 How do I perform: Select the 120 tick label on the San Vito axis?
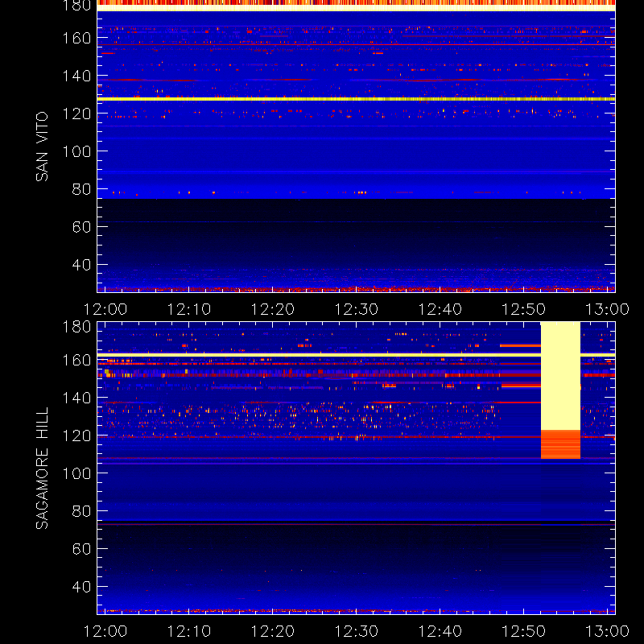click(76, 114)
